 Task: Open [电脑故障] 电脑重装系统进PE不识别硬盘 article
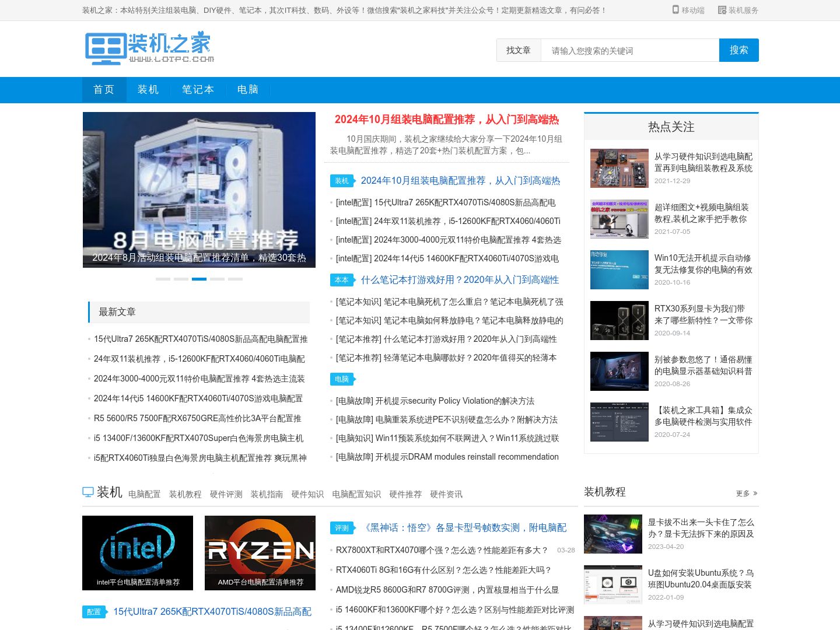coord(447,420)
